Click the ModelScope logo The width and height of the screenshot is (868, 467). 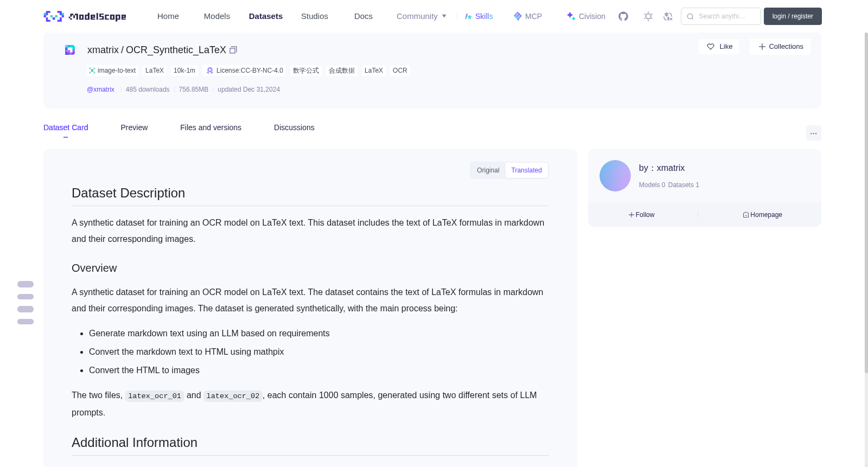coord(85,16)
